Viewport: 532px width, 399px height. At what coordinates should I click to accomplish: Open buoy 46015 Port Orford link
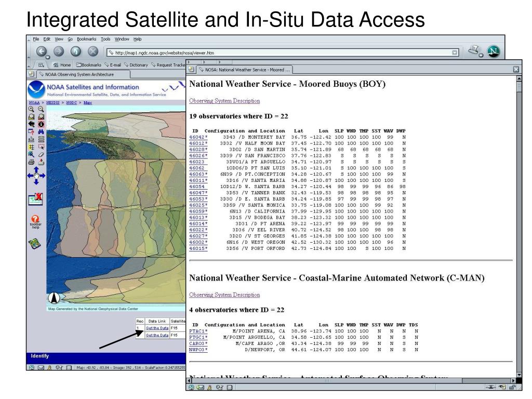coord(198,248)
